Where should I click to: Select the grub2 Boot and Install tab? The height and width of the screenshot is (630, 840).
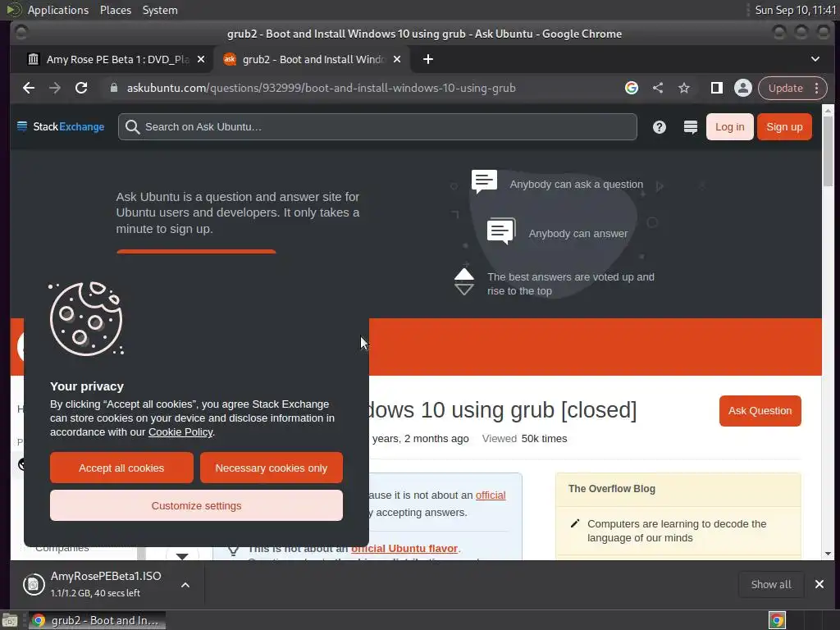313,59
